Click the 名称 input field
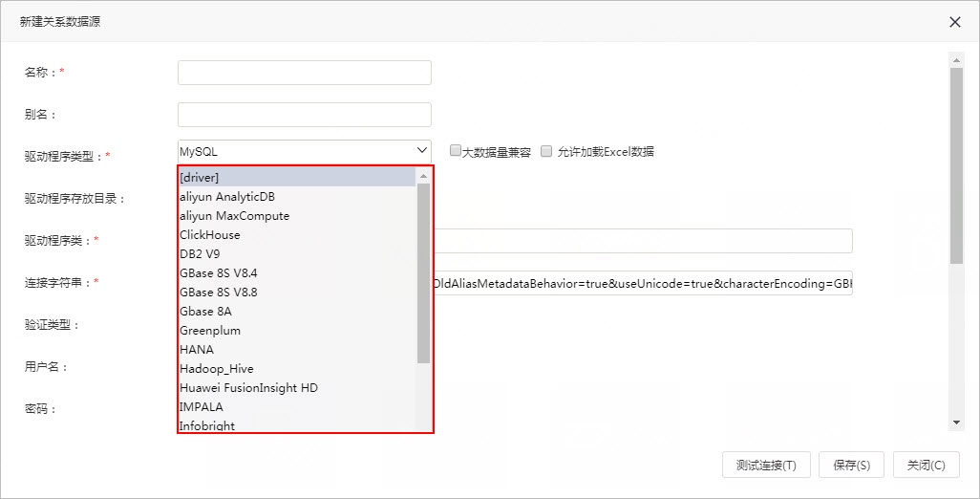The width and height of the screenshot is (980, 499). (x=305, y=73)
